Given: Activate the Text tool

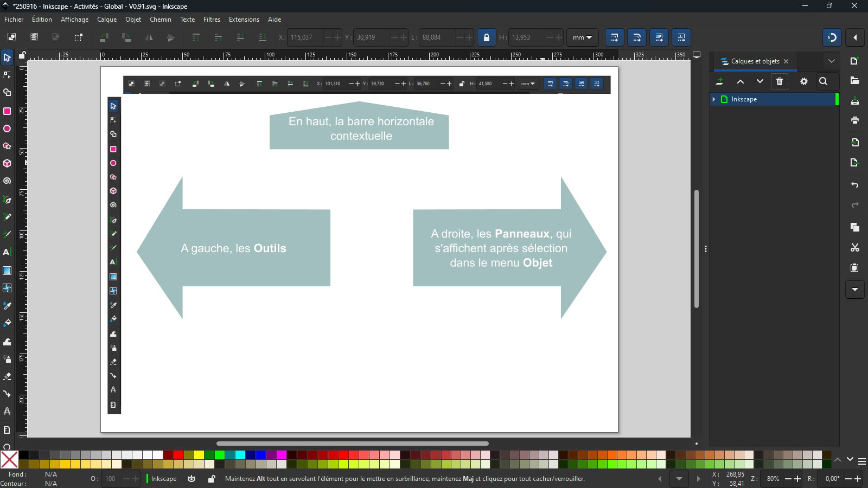Looking at the screenshot, I should click(x=7, y=252).
